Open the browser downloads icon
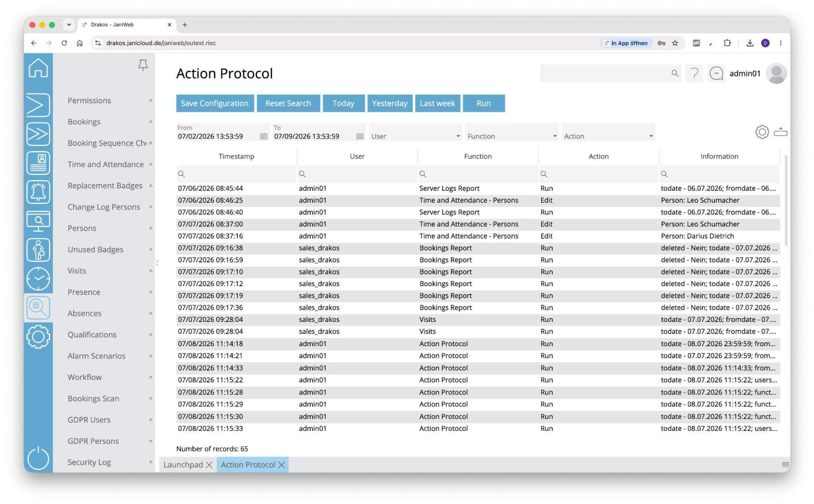Image resolution: width=814 pixels, height=504 pixels. (750, 43)
